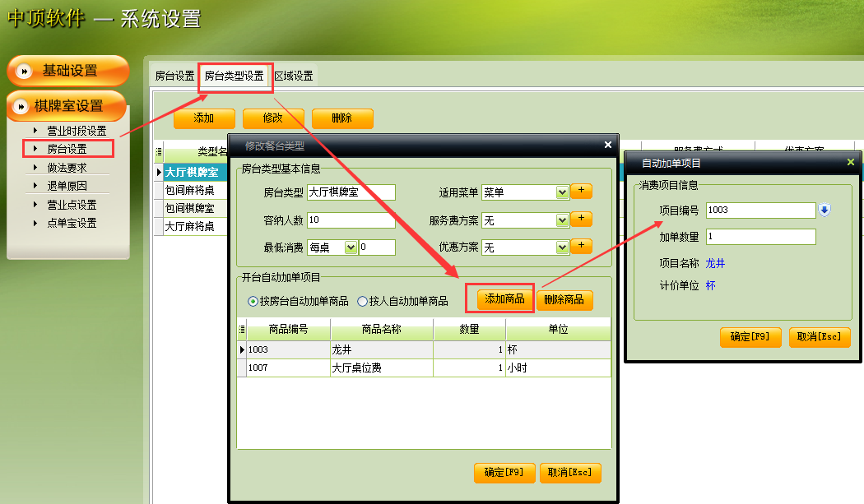The height and width of the screenshot is (504, 864).
Task: Open 做法要求 in sidebar
Action: point(67,168)
